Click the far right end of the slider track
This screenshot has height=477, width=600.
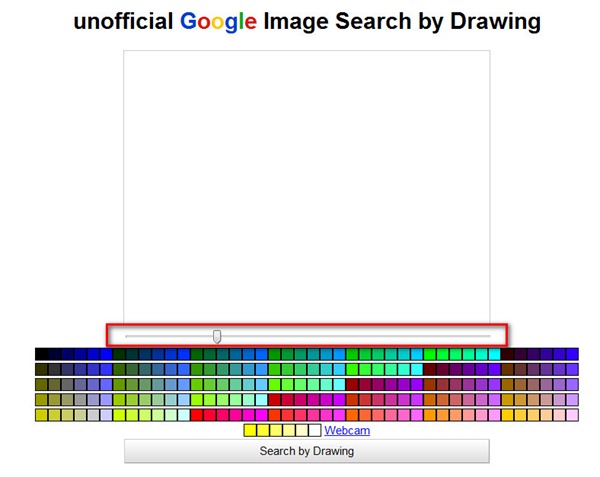(x=489, y=336)
